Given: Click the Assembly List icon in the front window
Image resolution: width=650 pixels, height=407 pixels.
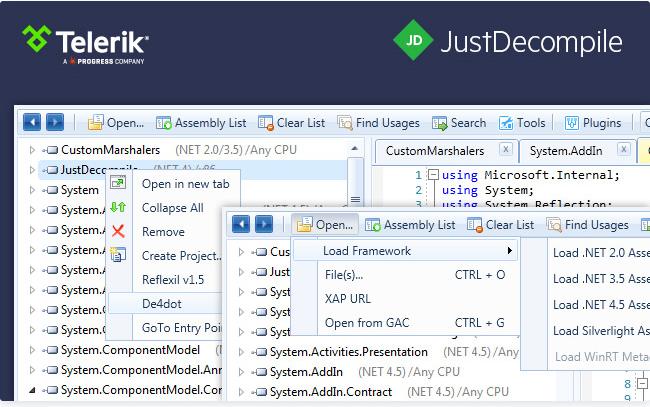Looking at the screenshot, I should (x=373, y=225).
